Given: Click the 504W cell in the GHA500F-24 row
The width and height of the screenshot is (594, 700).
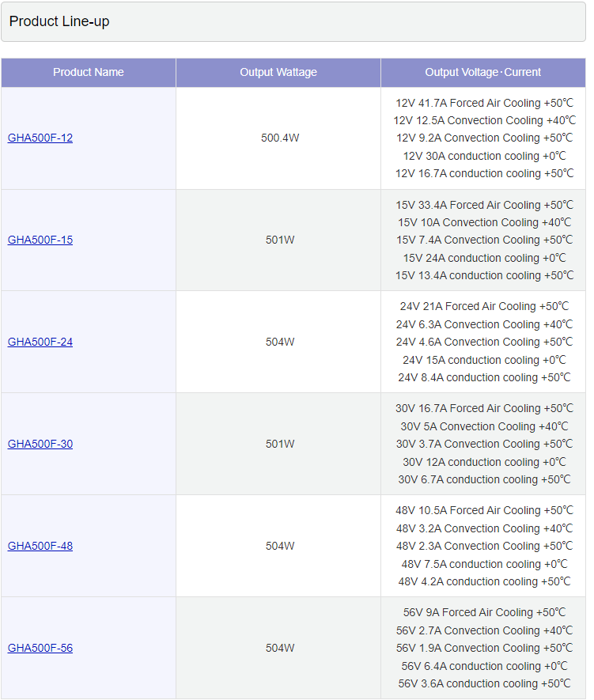Looking at the screenshot, I should click(x=280, y=342).
